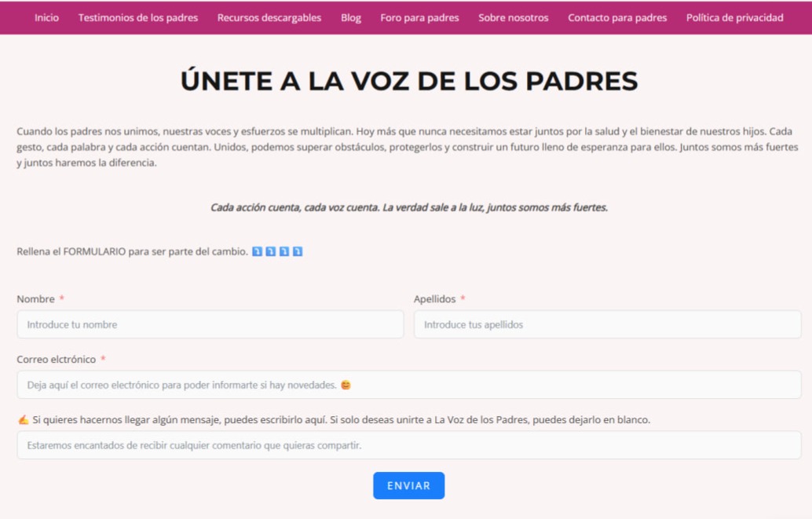Click the first blue down-arrow emoji icon
The image size is (812, 519).
tap(257, 250)
